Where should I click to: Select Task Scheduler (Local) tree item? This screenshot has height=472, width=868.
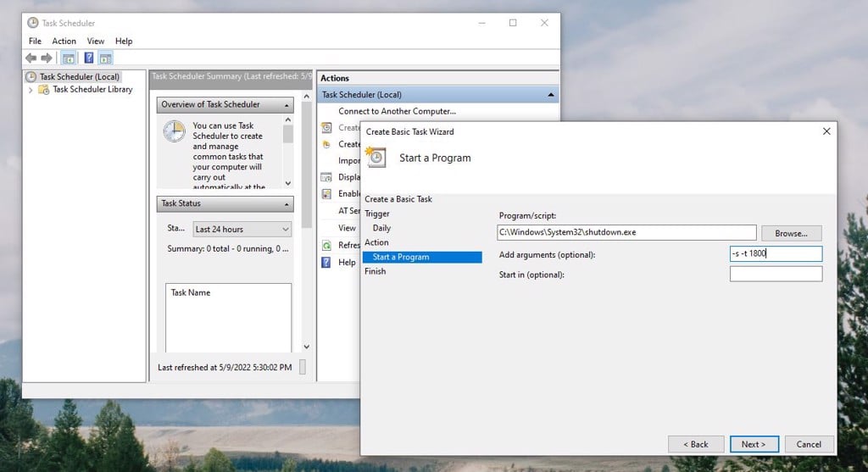coord(79,77)
